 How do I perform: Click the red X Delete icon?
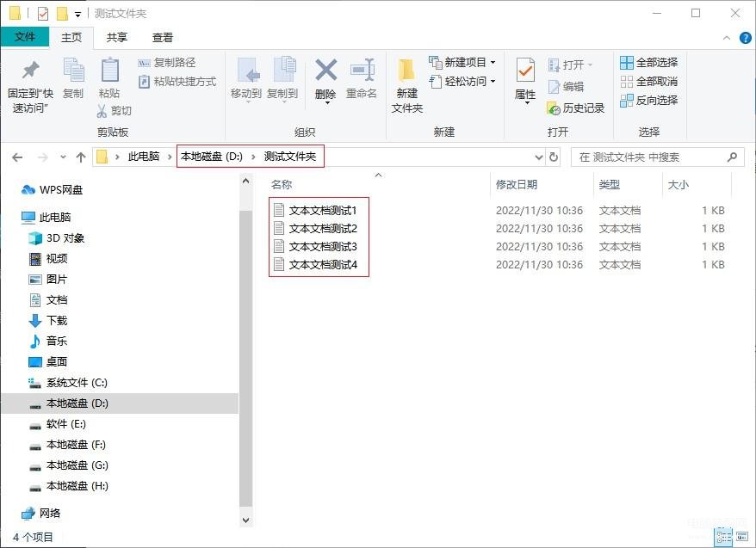(326, 71)
